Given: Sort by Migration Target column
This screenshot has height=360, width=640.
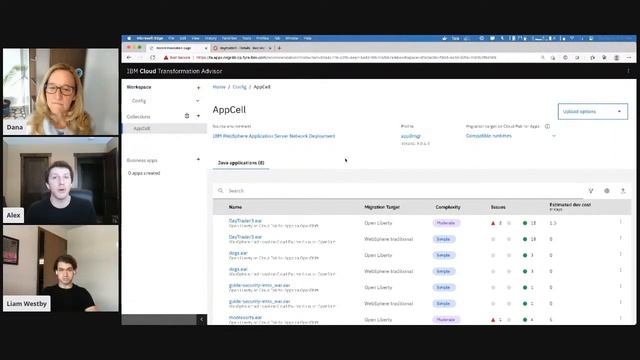Looking at the screenshot, I should (x=382, y=207).
